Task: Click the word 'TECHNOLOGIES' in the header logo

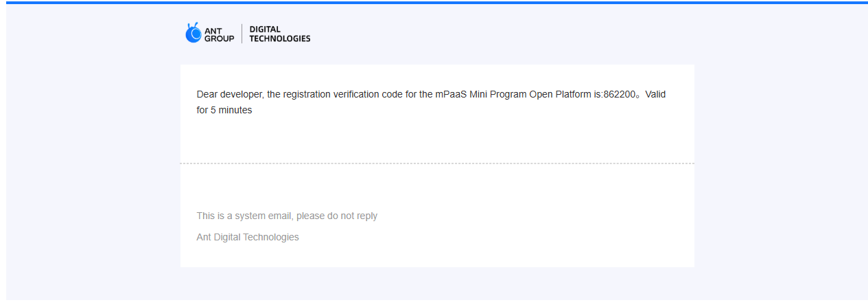Action: click(279, 38)
